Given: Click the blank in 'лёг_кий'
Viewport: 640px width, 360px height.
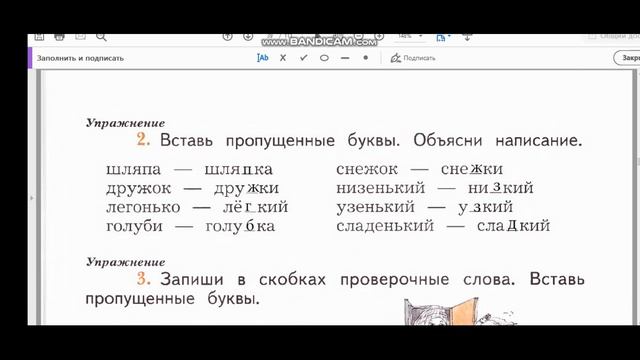Looking at the screenshot, I should point(251,207).
